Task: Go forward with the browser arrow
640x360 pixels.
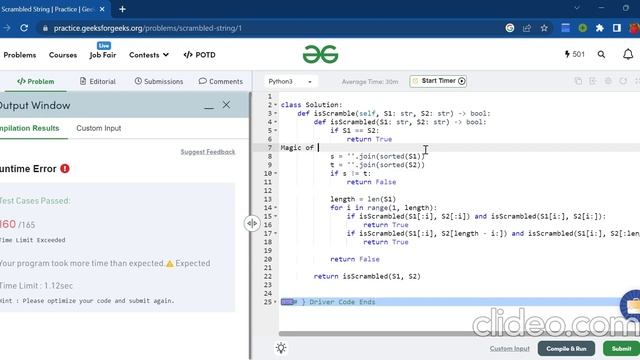Action: (7, 28)
